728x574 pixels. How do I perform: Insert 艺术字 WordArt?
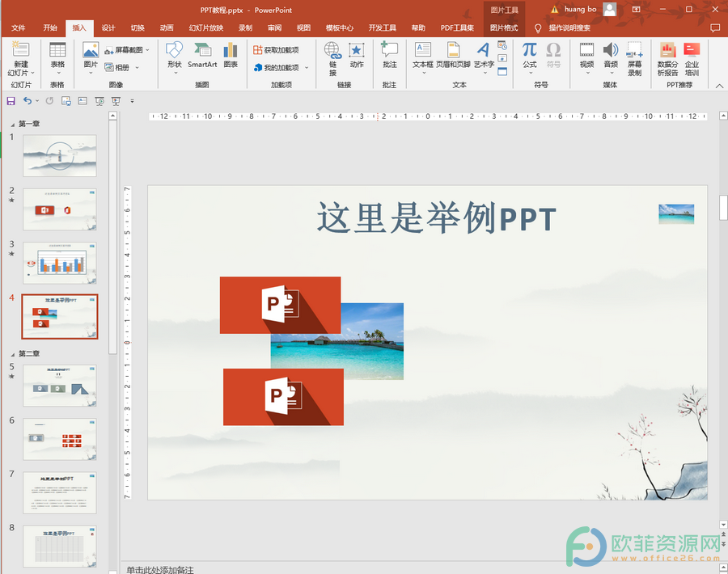point(484,49)
